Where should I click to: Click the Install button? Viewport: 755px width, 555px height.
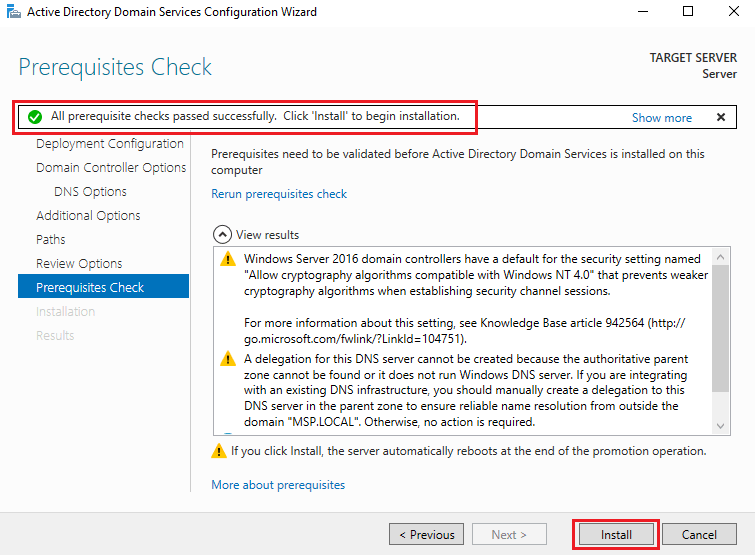tap(616, 534)
